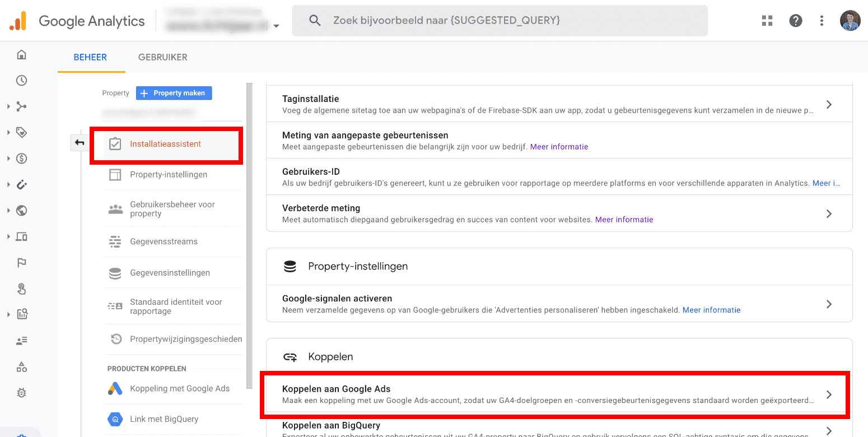Open the flag conversions icon
This screenshot has width=868, height=437.
(21, 262)
